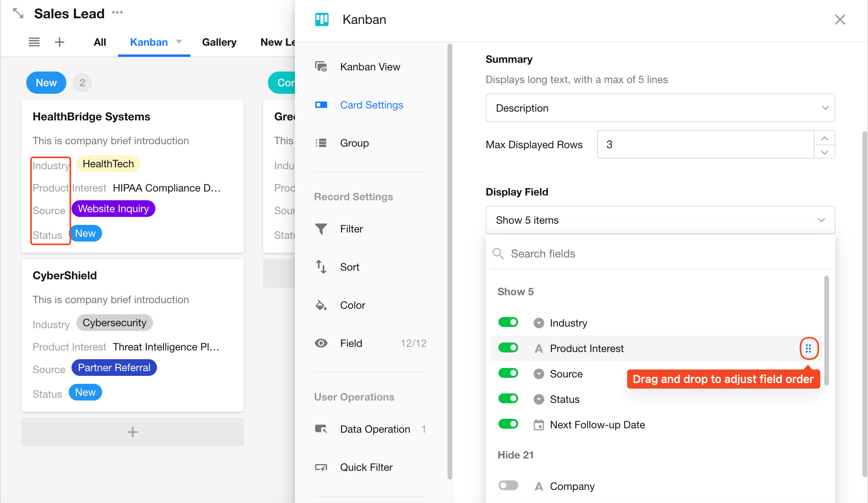Click the Field eye icon
Viewport: 868px width, 503px height.
(321, 343)
